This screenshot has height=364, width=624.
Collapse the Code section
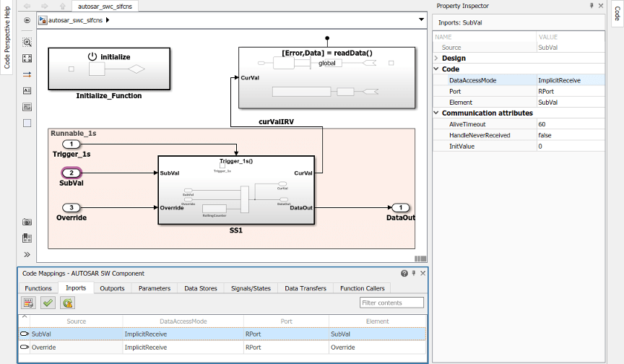[x=436, y=69]
